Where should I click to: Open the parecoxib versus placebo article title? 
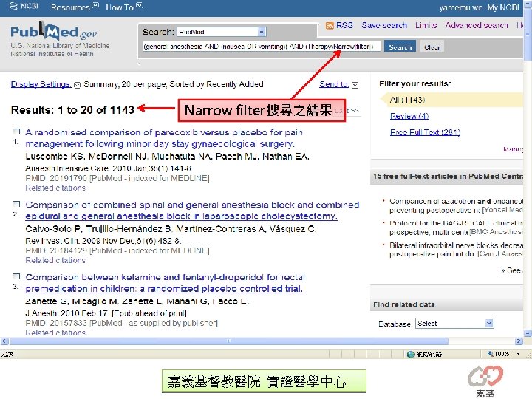click(164, 138)
